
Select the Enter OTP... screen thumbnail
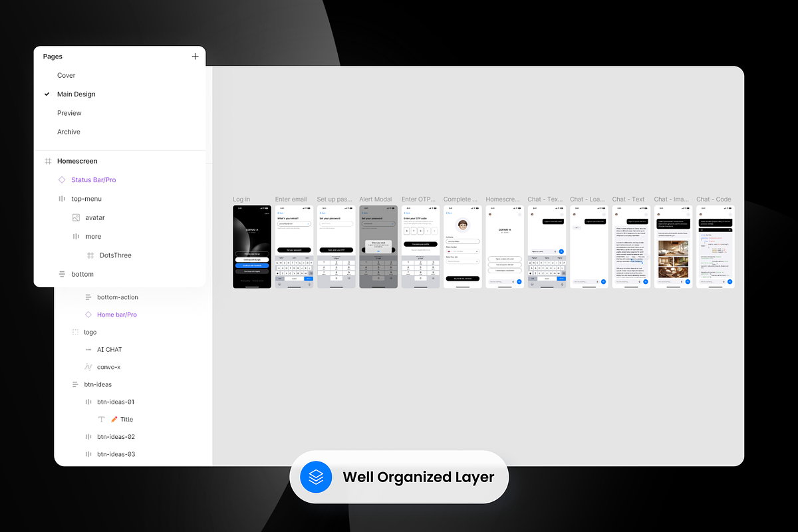coord(421,247)
